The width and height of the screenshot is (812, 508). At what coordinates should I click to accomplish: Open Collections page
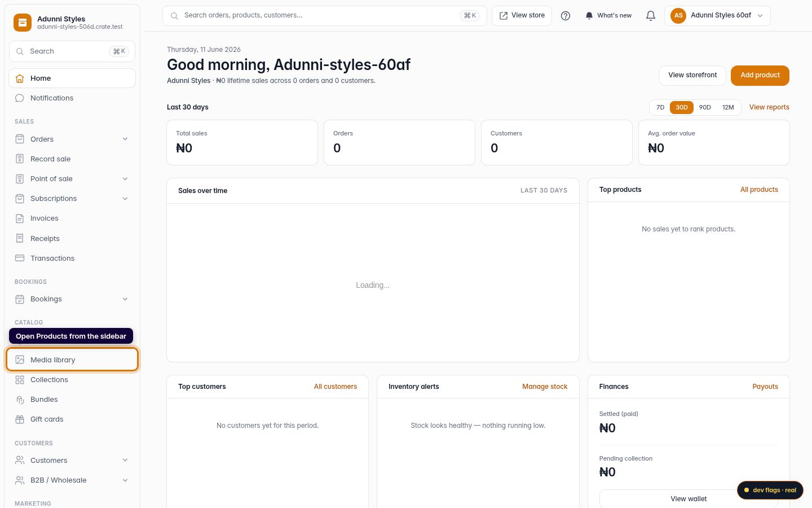click(72, 380)
